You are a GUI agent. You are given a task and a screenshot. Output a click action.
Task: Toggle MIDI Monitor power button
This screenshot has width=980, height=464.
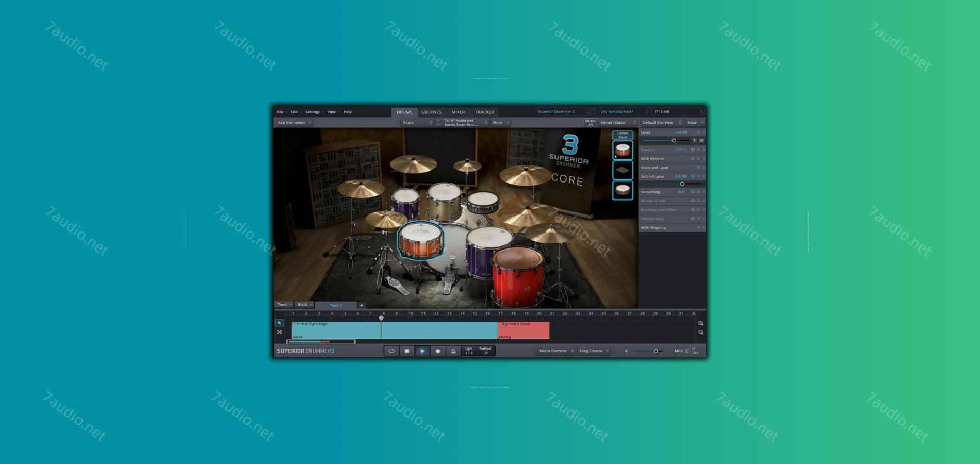(x=693, y=159)
